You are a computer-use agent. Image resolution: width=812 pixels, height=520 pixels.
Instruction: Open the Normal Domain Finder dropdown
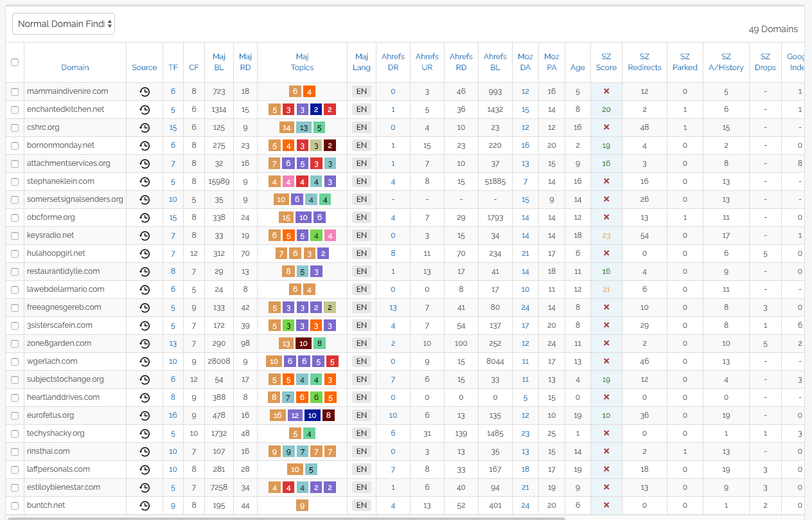click(x=64, y=24)
